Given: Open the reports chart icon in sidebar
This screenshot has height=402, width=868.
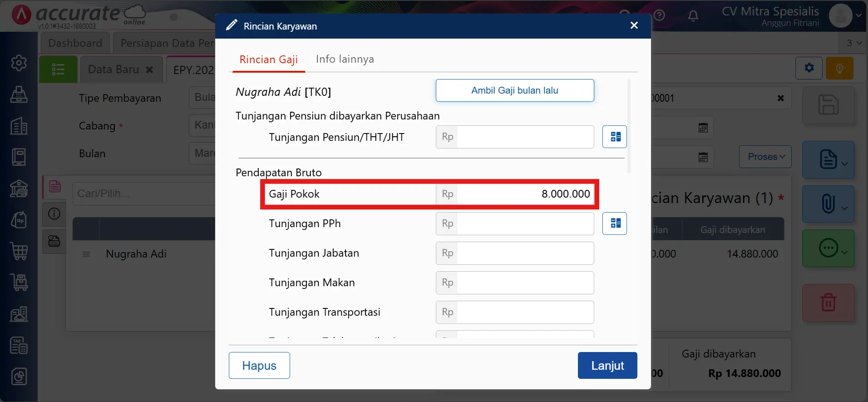Looking at the screenshot, I should pos(19,377).
